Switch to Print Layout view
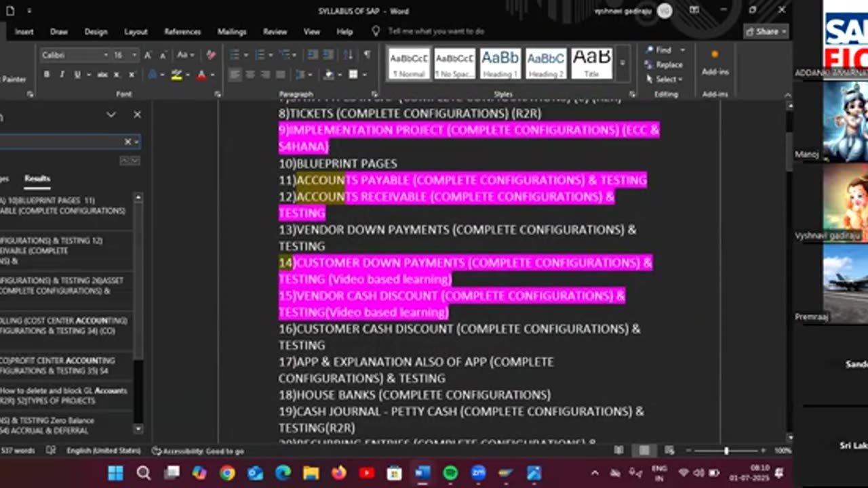The height and width of the screenshot is (488, 868). [x=644, y=451]
